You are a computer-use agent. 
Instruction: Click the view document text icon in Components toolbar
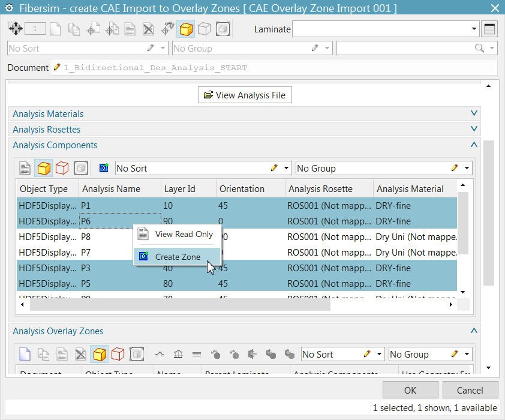pyautogui.click(x=25, y=168)
